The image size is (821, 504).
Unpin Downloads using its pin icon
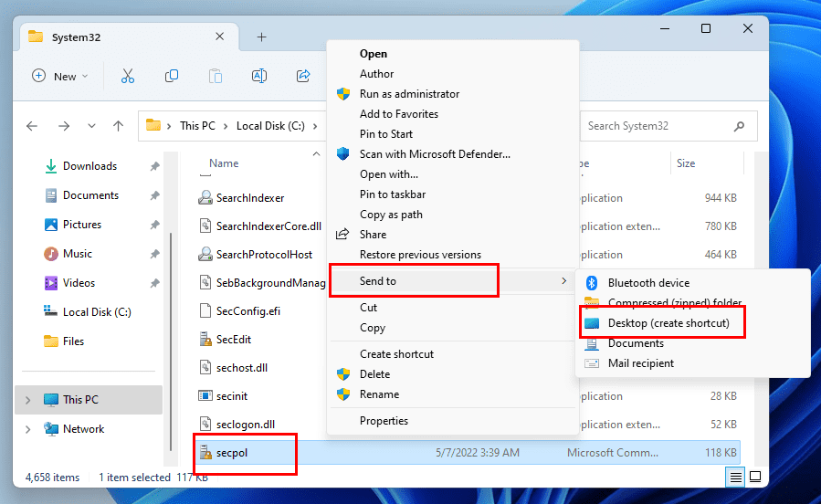coord(154,166)
